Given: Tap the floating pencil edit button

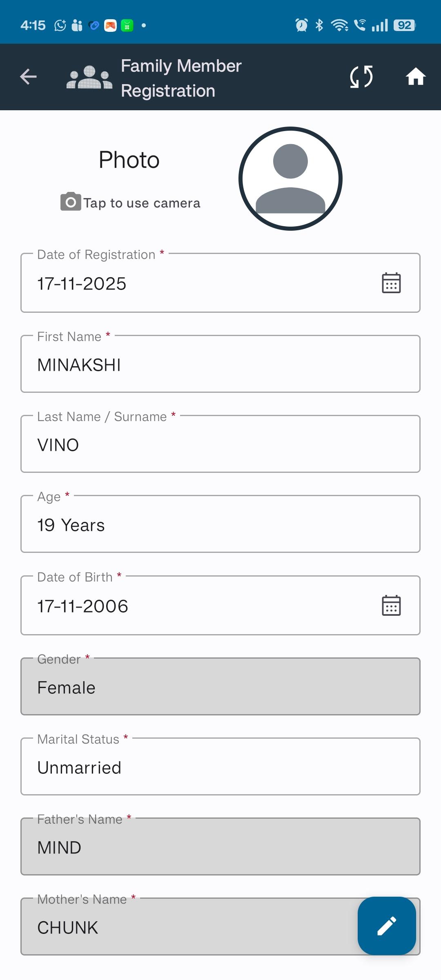Looking at the screenshot, I should 387,926.
